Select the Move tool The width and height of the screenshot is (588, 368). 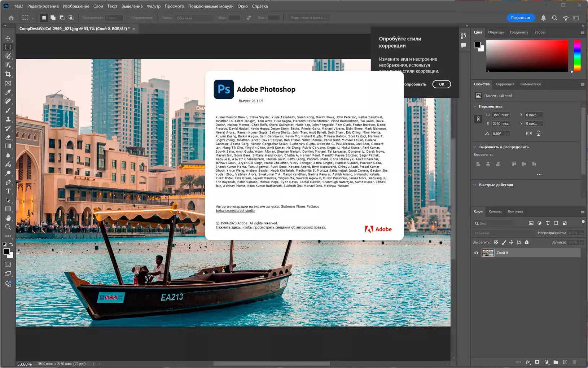[x=8, y=38]
